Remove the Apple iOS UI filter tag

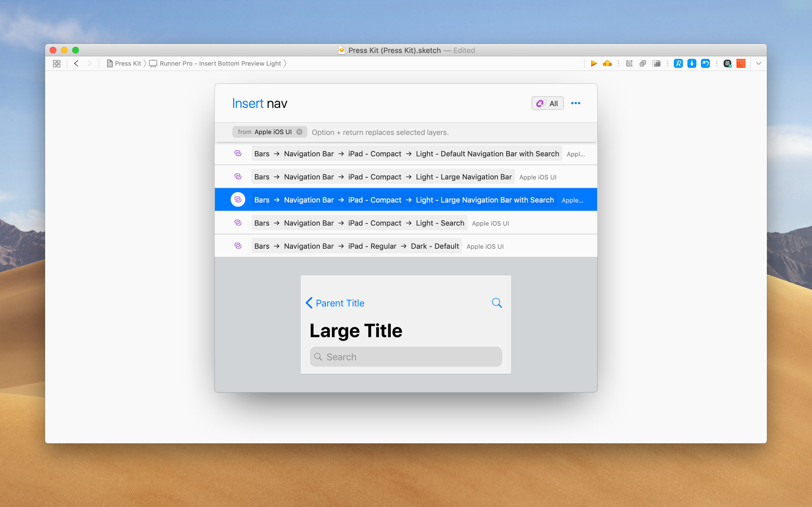[x=300, y=132]
